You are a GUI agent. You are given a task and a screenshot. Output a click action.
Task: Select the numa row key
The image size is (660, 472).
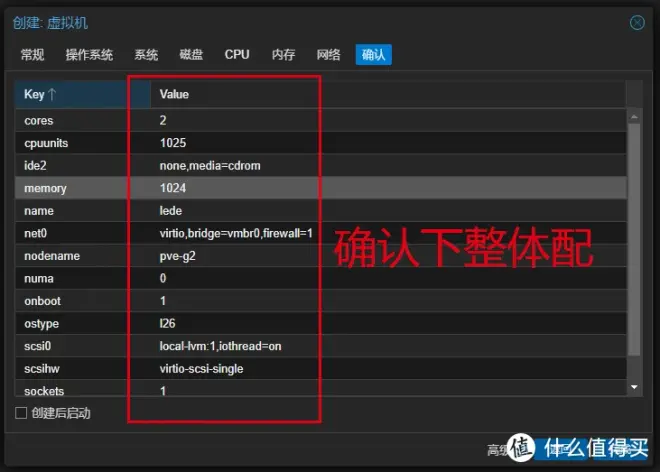pyautogui.click(x=39, y=278)
